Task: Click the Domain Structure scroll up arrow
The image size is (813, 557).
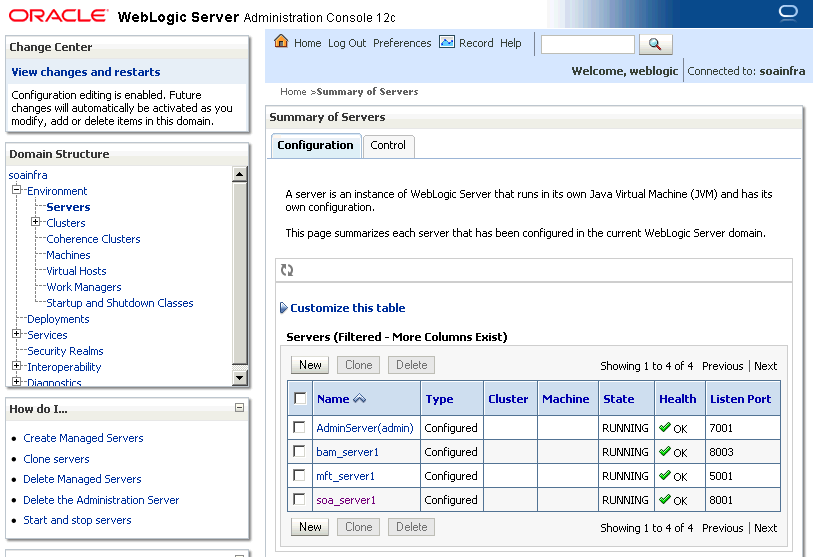Action: (x=239, y=174)
